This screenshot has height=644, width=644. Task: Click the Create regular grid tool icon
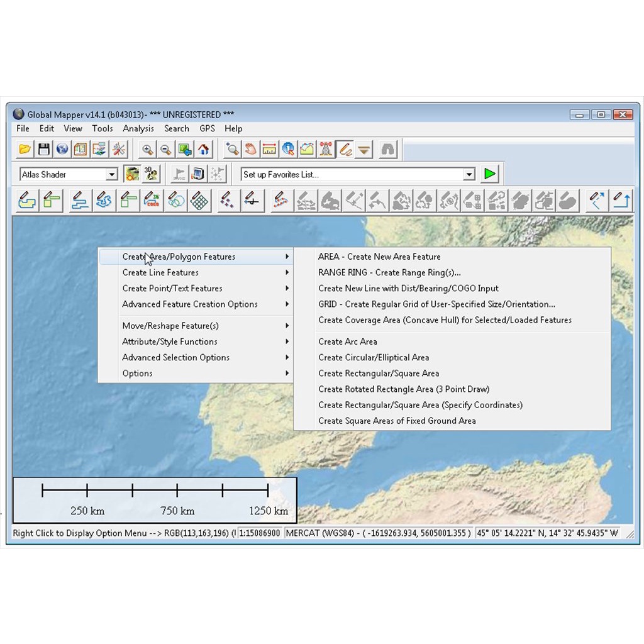[x=199, y=201]
